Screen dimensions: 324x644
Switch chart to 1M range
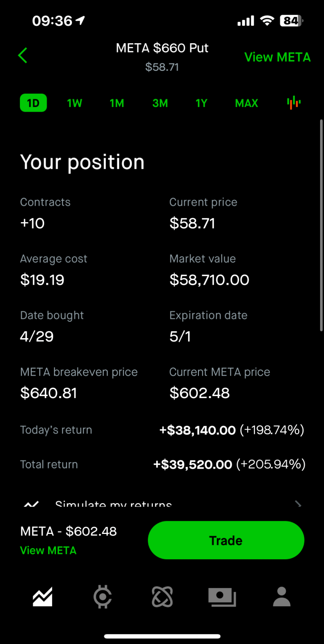pos(117,103)
